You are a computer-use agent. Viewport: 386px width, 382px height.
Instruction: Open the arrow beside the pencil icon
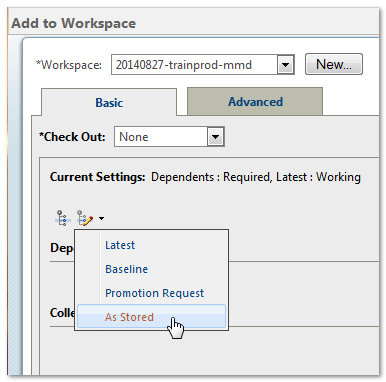[x=101, y=219]
